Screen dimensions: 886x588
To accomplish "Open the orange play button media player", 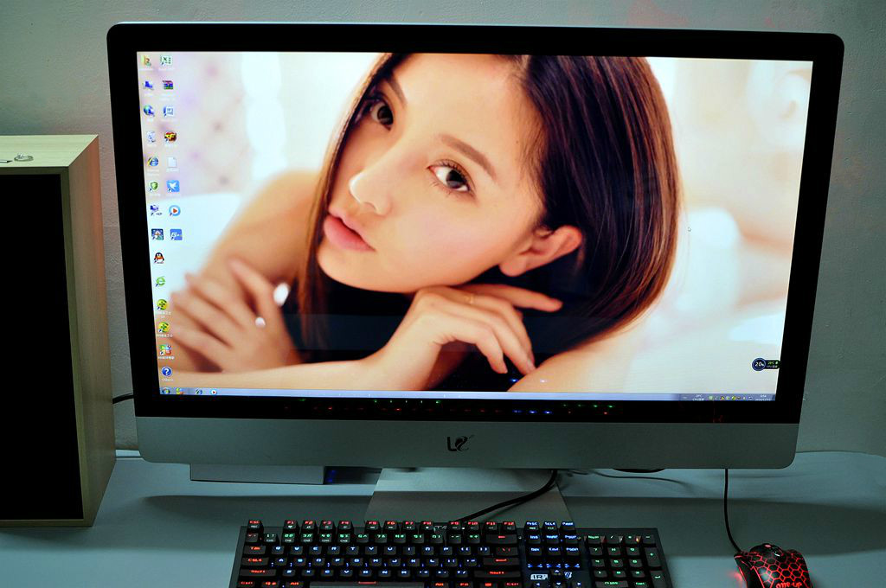I will point(175,210).
